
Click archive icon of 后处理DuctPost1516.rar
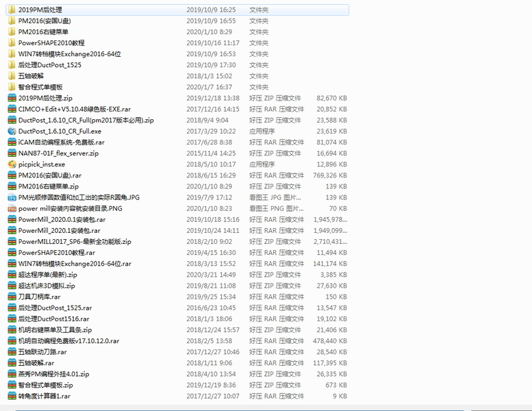point(12,319)
